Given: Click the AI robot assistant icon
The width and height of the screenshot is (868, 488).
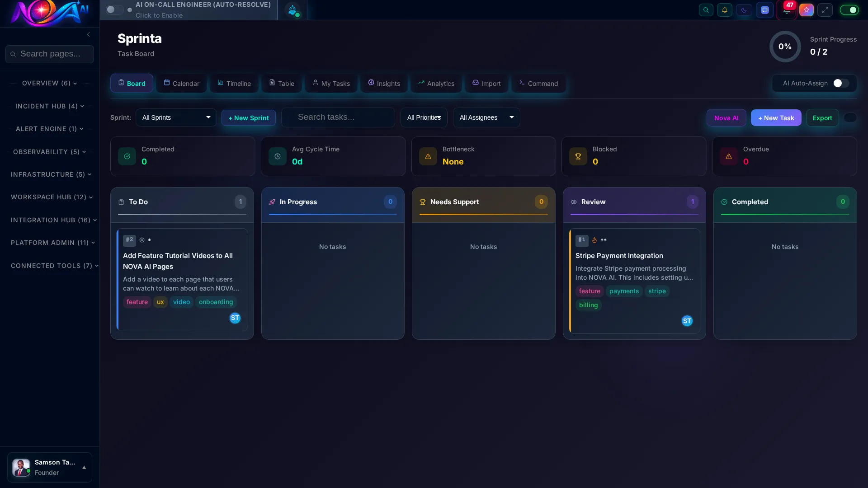Looking at the screenshot, I should (293, 10).
